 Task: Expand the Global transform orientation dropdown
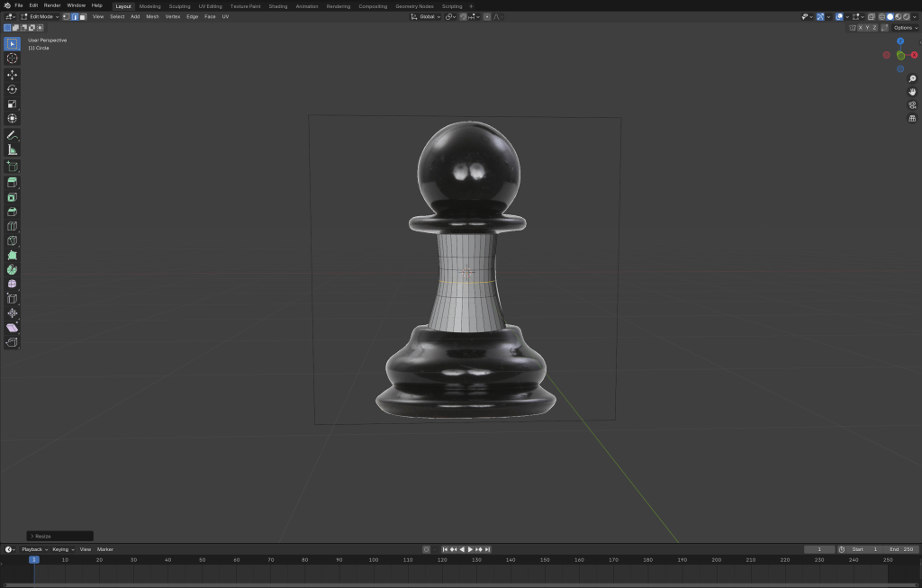[427, 16]
